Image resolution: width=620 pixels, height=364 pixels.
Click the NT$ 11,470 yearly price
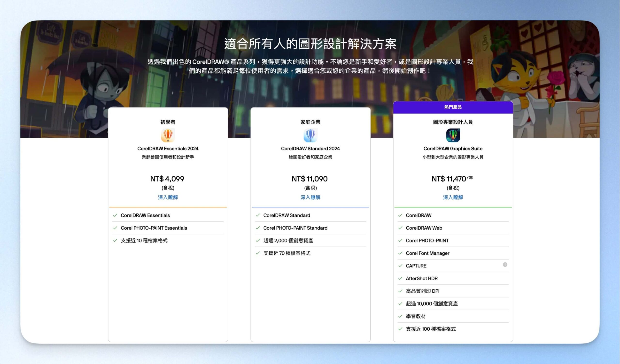[452, 179]
